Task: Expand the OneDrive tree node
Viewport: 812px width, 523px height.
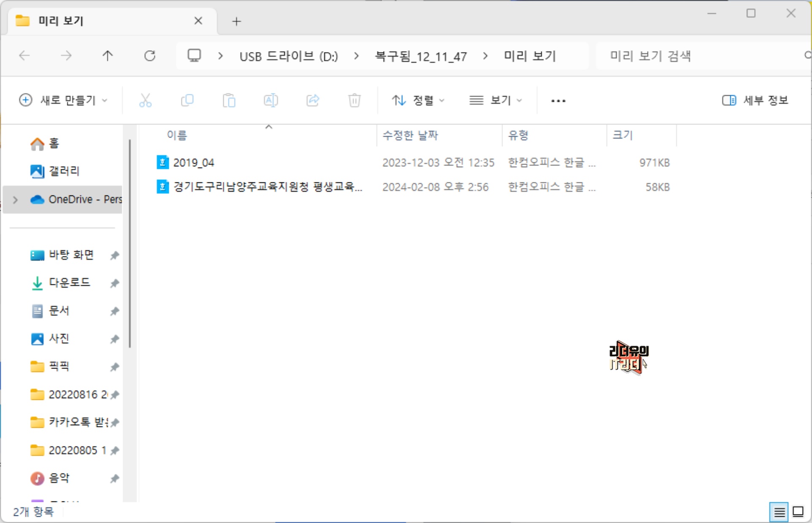Action: [x=16, y=200]
